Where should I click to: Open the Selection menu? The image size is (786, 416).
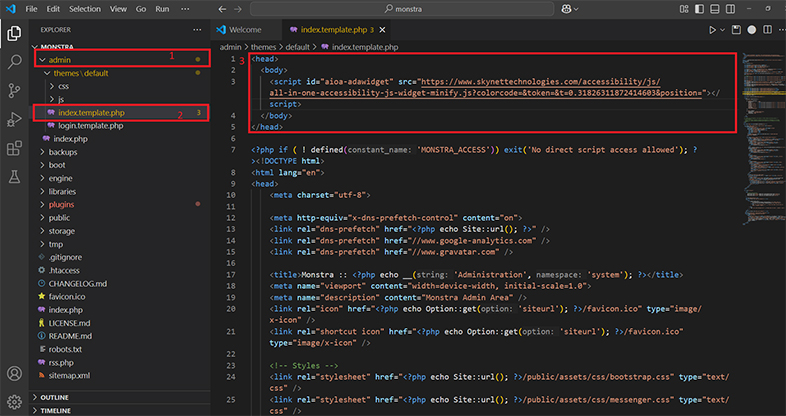pyautogui.click(x=85, y=9)
